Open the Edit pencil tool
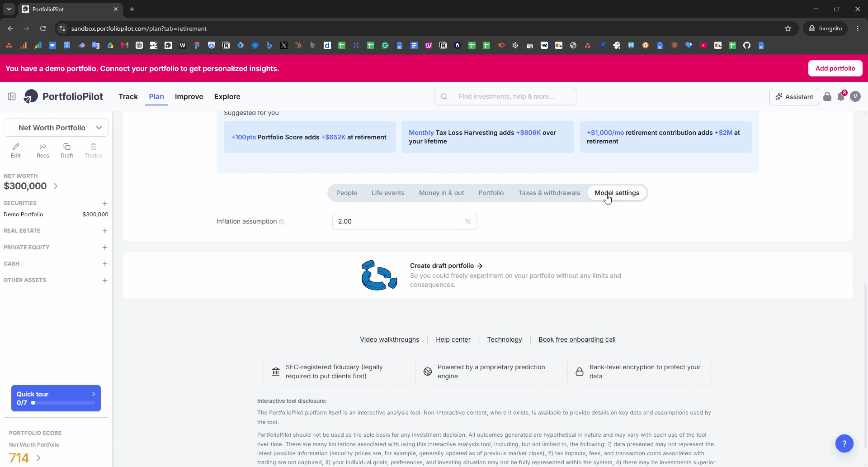This screenshot has height=467, width=868. click(16, 150)
